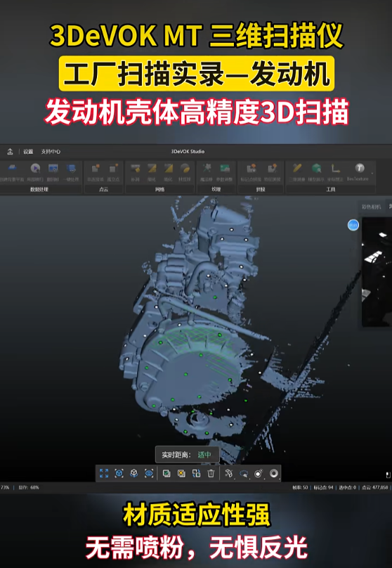Image resolution: width=392 pixels, height=568 pixels.
Task: Click the invert selection icon
Action: (196, 473)
